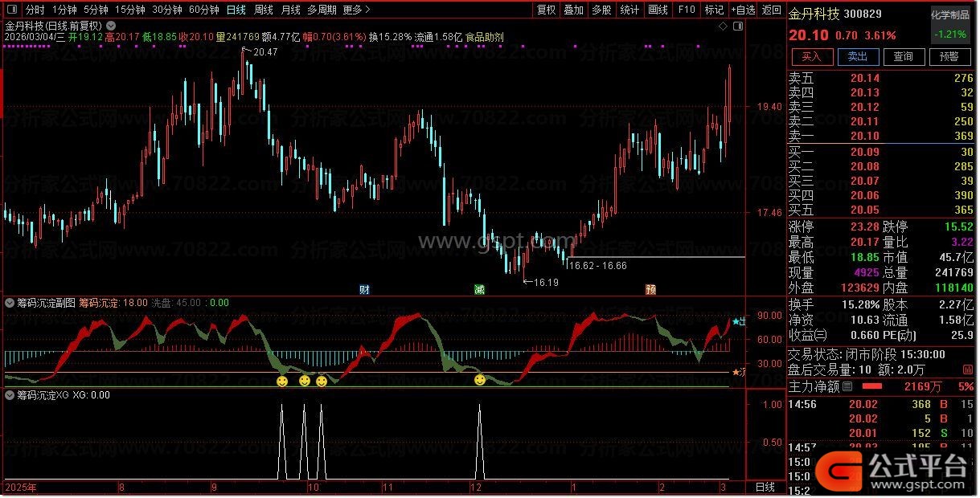Viewport: 980px width, 498px height.
Task: Click the 减 marker on the chart
Action: 479,289
